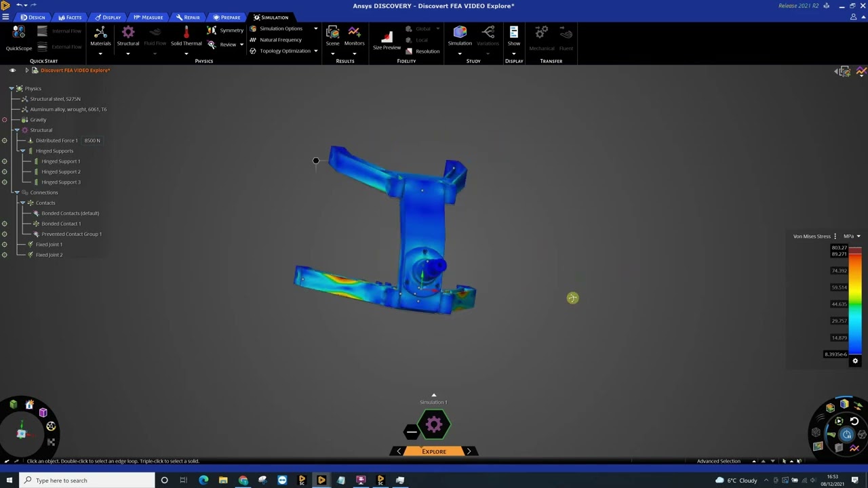
Task: Click the EXPLORE stage button
Action: pyautogui.click(x=434, y=451)
